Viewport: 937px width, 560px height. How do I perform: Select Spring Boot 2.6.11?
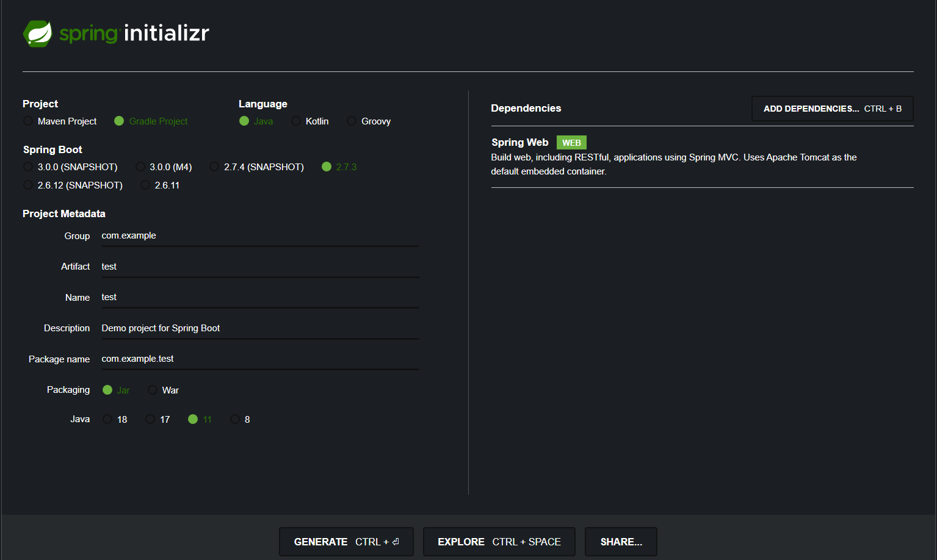click(145, 185)
